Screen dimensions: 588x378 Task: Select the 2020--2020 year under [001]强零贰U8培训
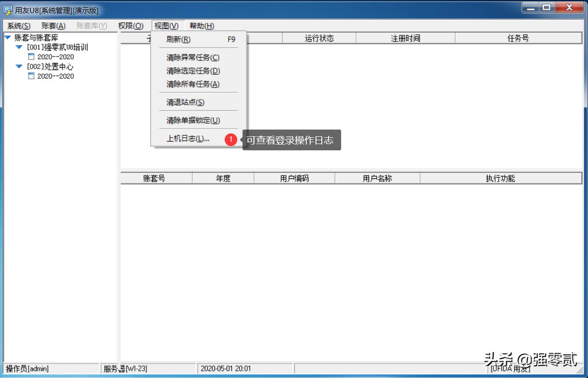[x=57, y=57]
